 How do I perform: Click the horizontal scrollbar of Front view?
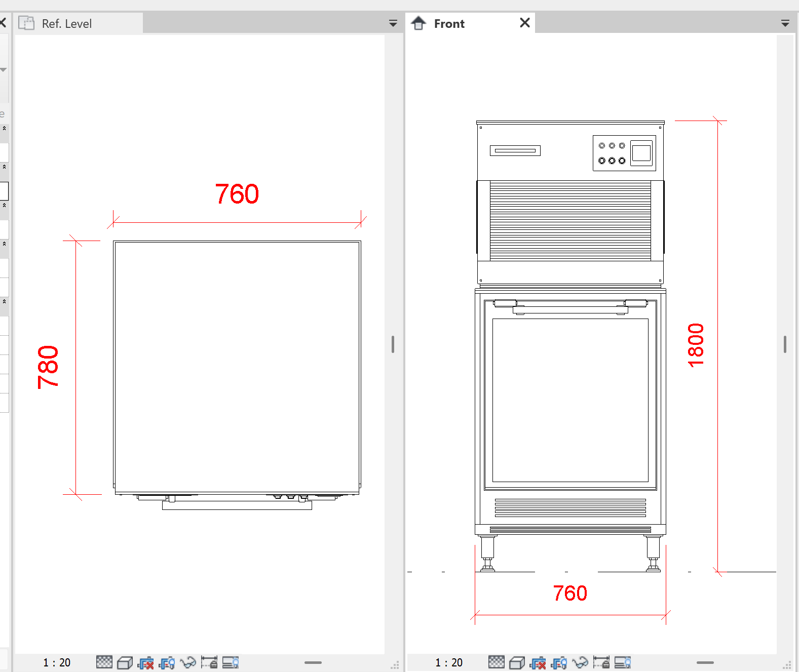[705, 662]
